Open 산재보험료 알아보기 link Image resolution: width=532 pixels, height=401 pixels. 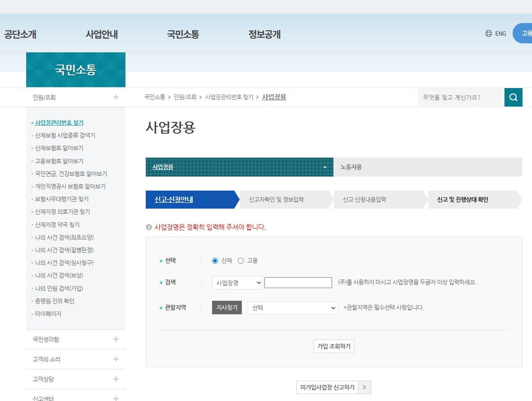(x=59, y=148)
